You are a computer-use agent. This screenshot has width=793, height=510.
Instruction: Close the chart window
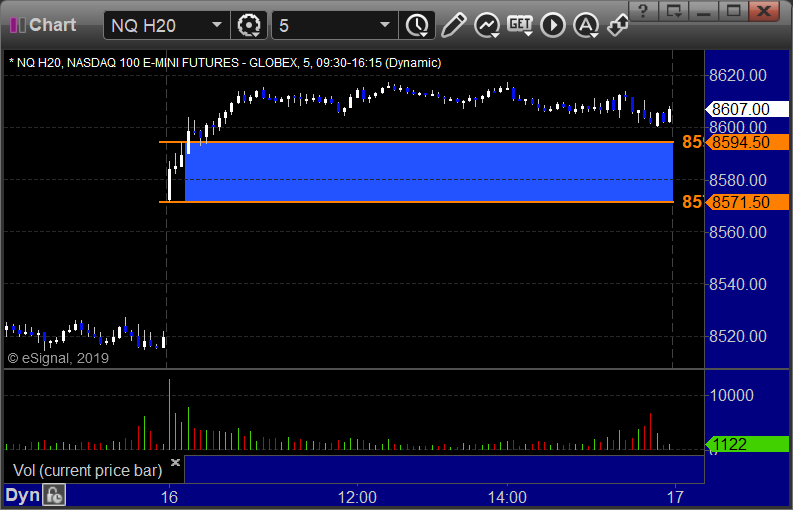764,10
